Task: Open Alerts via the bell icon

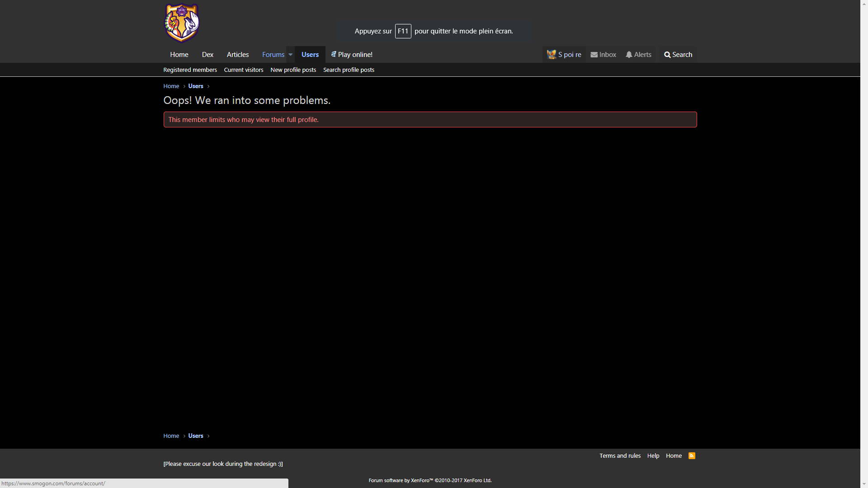Action: 629,55
